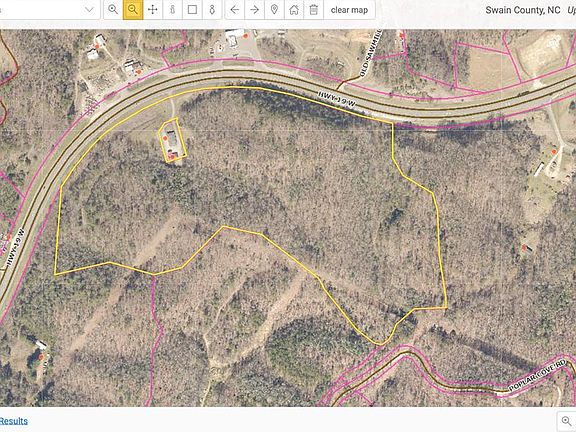The height and width of the screenshot is (432, 576).
Task: Go to previous map extent
Action: (x=235, y=10)
